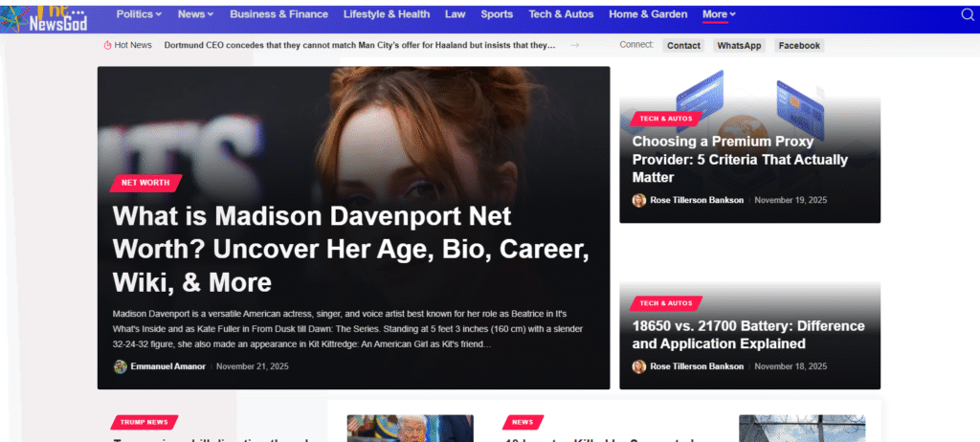980x442 pixels.
Task: Open the Madison Davenport Net Worth headline
Action: pos(350,250)
